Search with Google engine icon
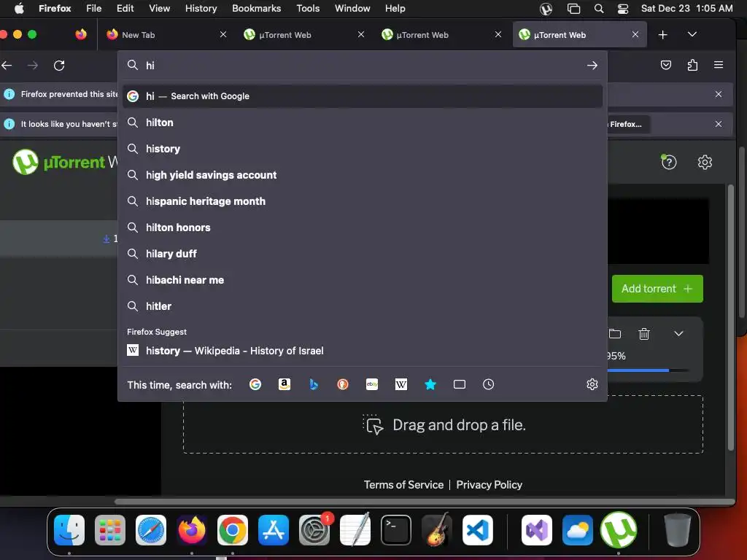The image size is (747, 560). coord(255,384)
